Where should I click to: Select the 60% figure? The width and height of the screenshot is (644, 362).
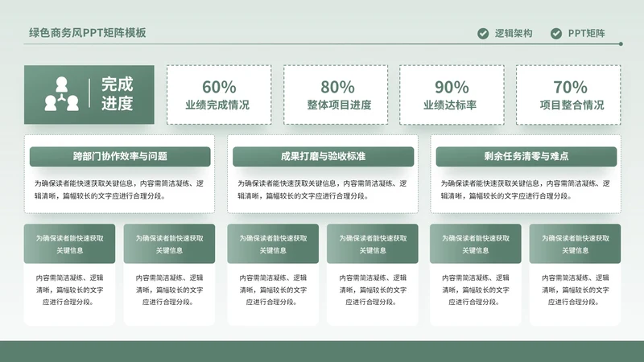coord(219,87)
